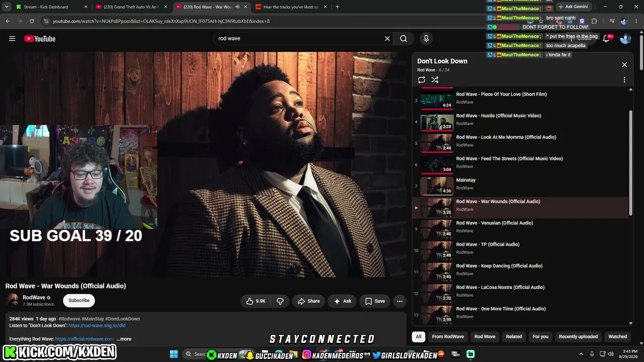The height and width of the screenshot is (362, 644).
Task: Like the War Wounds video
Action: pos(256,301)
